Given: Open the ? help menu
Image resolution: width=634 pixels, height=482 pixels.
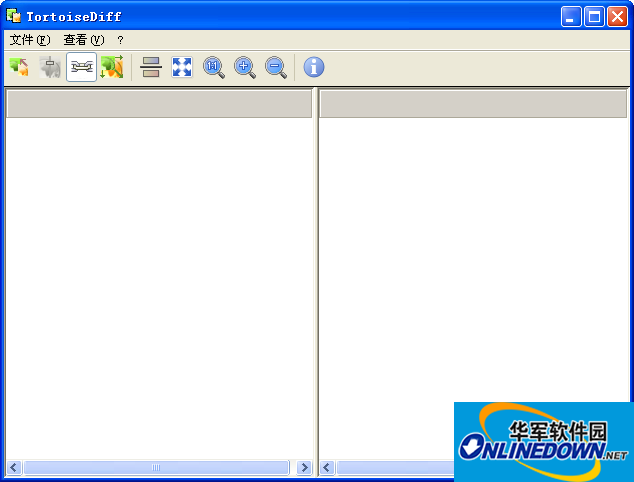Looking at the screenshot, I should click(x=121, y=40).
